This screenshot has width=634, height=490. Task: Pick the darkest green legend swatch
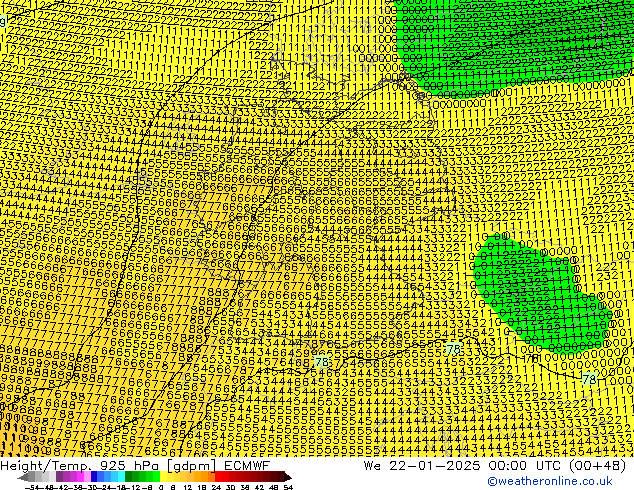(x=128, y=478)
